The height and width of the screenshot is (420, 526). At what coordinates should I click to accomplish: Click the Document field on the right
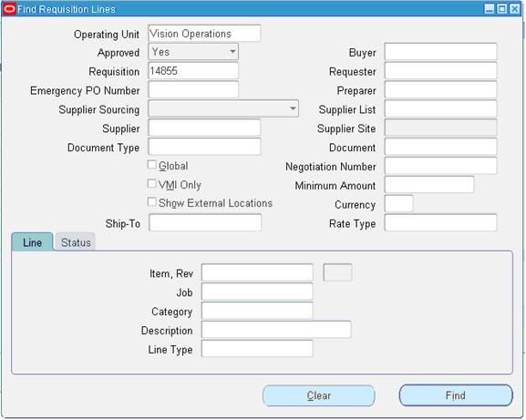coord(440,147)
